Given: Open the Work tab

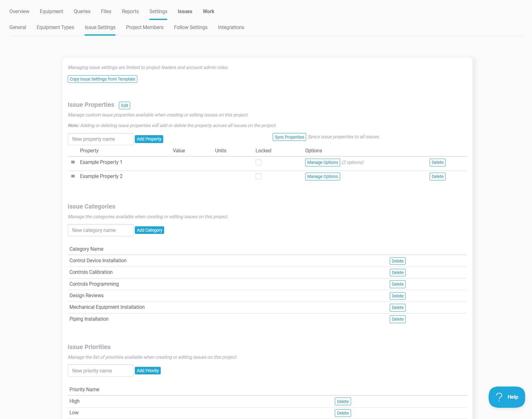Looking at the screenshot, I should pyautogui.click(x=208, y=12).
